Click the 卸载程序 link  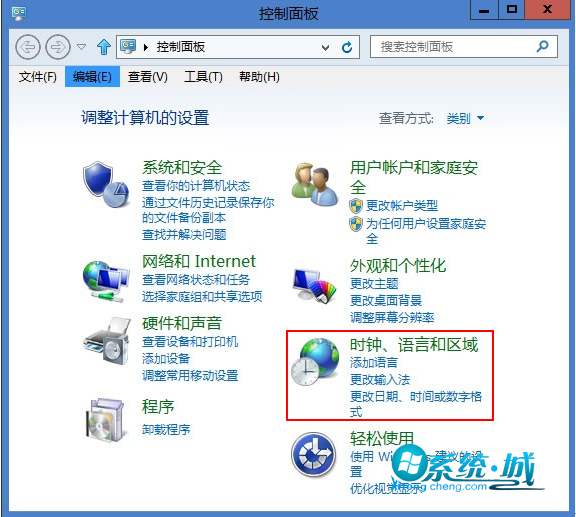pyautogui.click(x=166, y=429)
